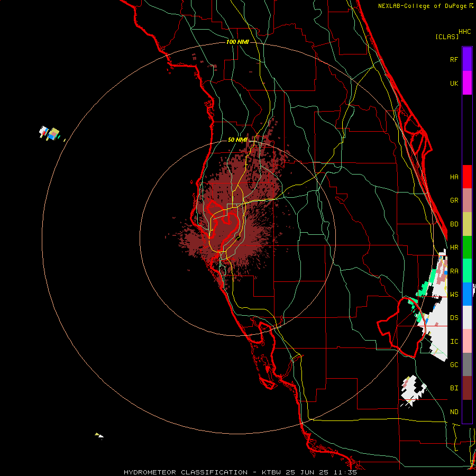Click the IC legend label
This screenshot has width=476, height=476.
(x=454, y=341)
